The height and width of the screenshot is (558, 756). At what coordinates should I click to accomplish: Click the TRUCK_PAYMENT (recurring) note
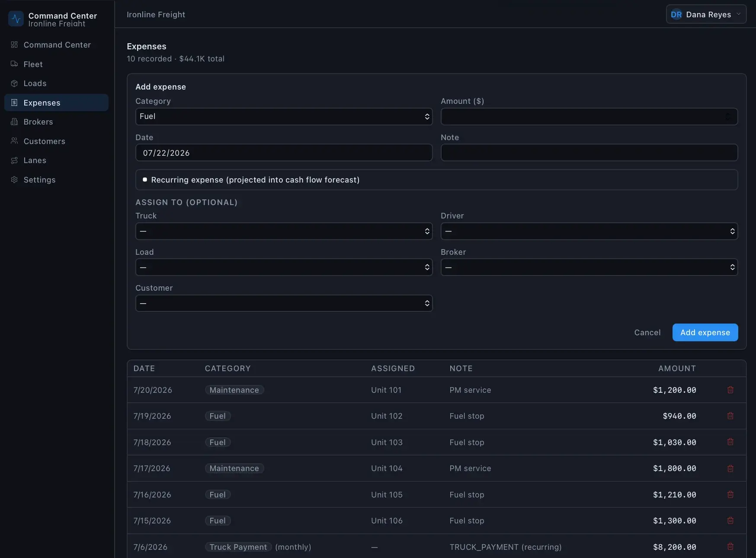click(505, 547)
